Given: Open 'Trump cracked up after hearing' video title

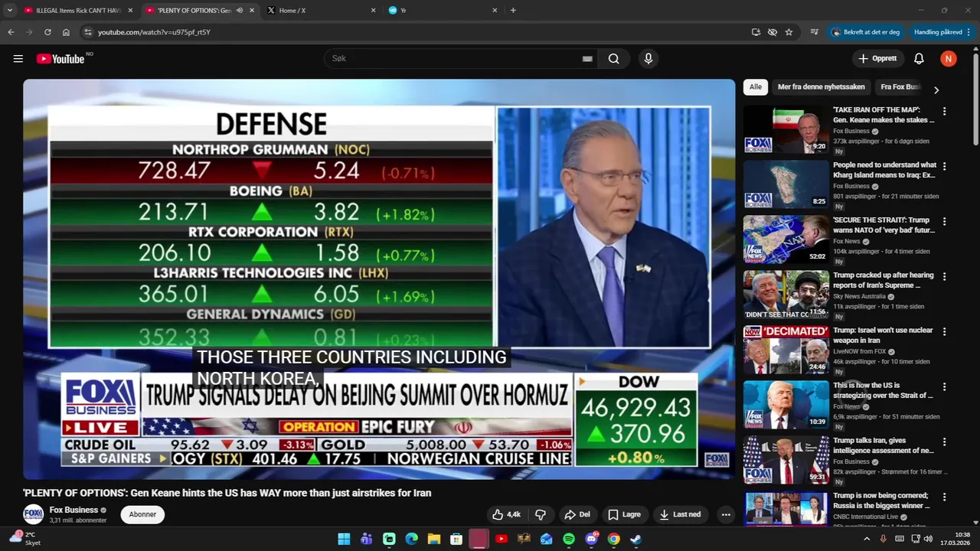Looking at the screenshot, I should (x=884, y=280).
